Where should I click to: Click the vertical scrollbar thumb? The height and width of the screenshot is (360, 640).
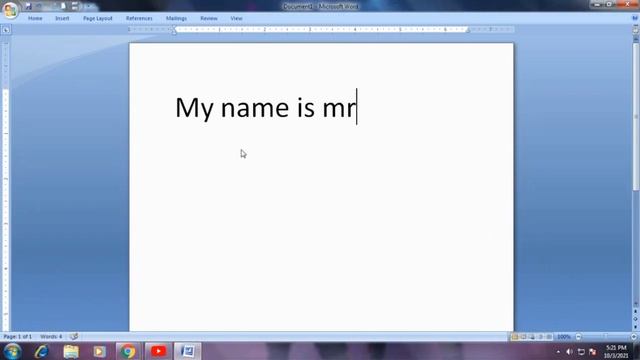tap(636, 116)
